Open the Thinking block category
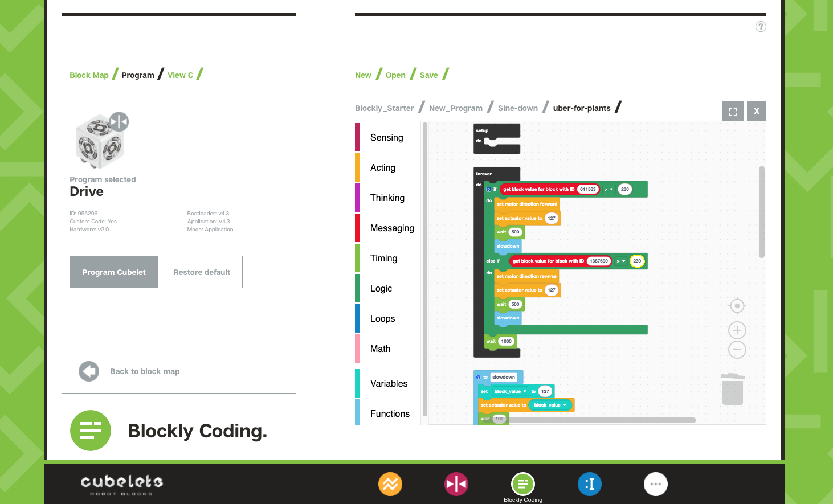The width and height of the screenshot is (833, 504). point(387,198)
